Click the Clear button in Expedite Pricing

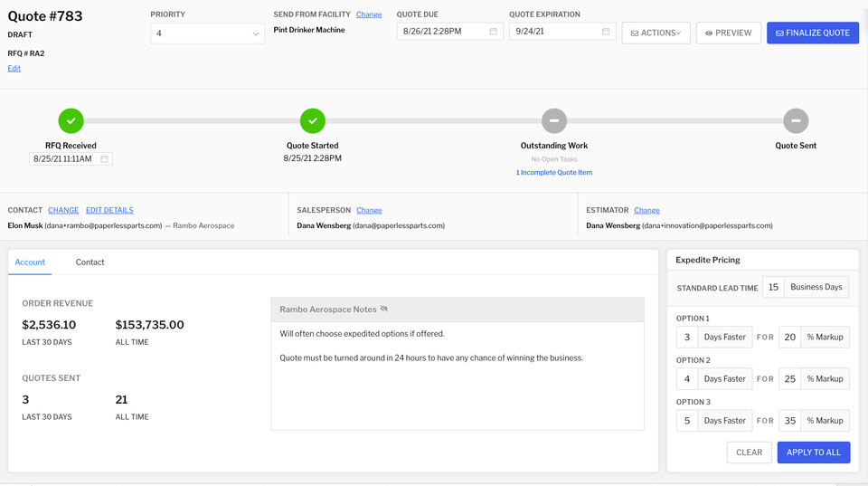749,453
